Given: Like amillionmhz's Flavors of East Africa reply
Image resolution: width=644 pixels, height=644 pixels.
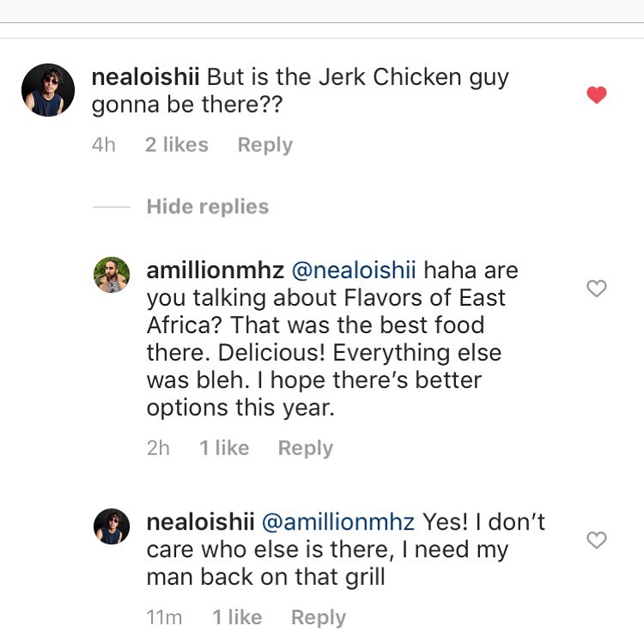Looking at the screenshot, I should coord(597,289).
